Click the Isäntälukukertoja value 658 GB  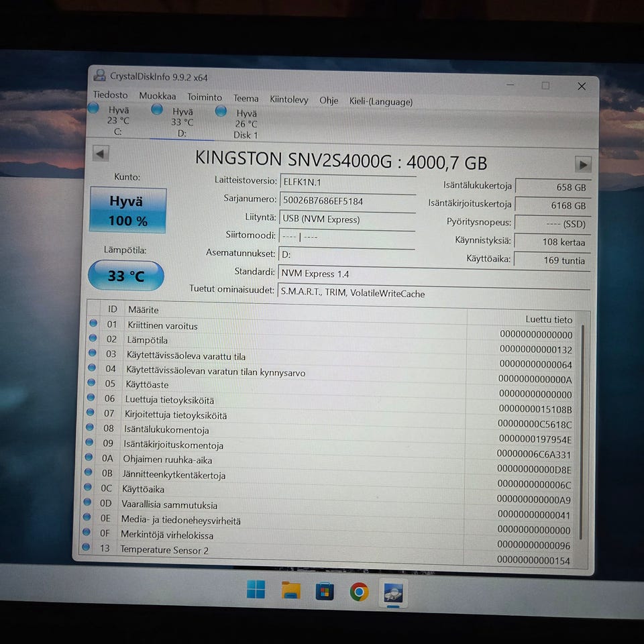coord(553,187)
